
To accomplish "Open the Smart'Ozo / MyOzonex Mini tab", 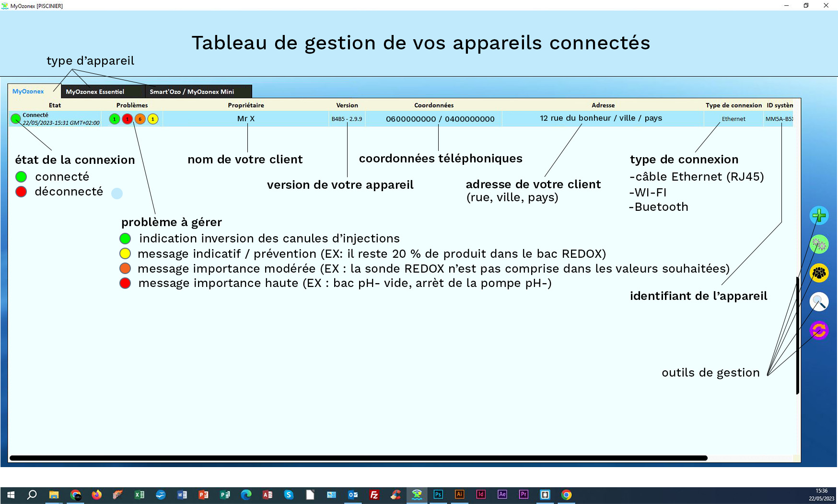I will pyautogui.click(x=192, y=91).
